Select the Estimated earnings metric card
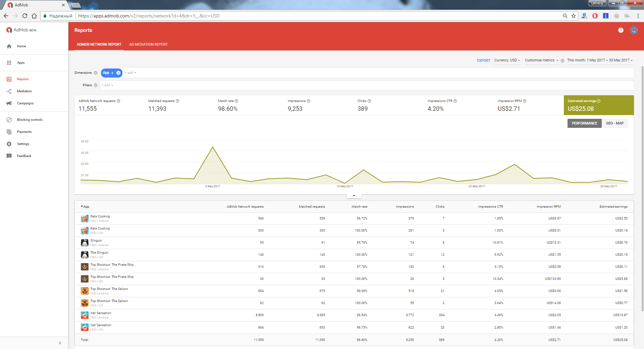Viewport: 644px width, 349px height. pyautogui.click(x=599, y=105)
